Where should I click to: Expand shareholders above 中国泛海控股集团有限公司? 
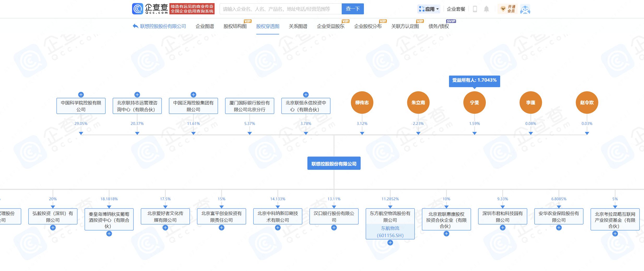(193, 94)
